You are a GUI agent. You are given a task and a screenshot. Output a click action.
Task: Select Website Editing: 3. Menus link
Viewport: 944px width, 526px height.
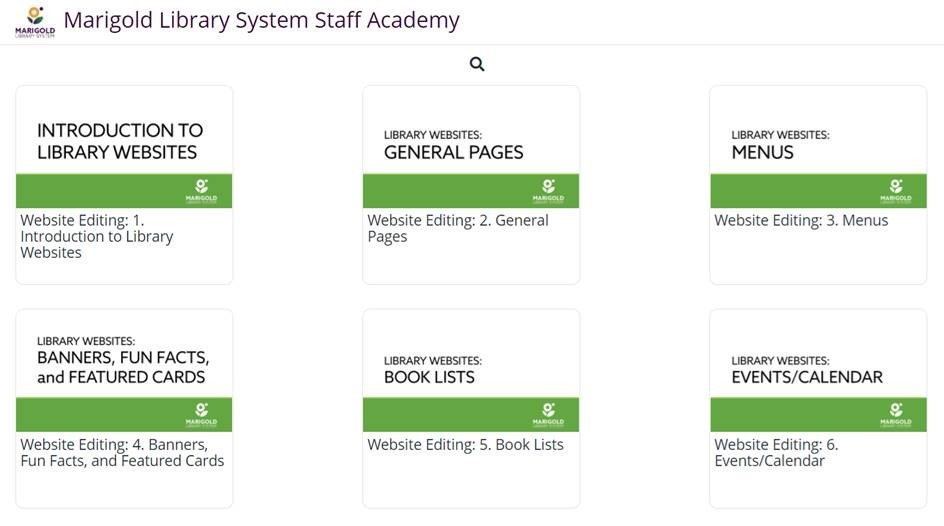coord(801,220)
